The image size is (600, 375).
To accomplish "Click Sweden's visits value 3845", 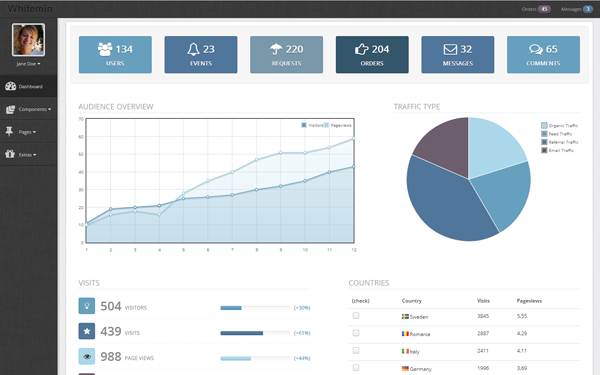I will 483,316.
